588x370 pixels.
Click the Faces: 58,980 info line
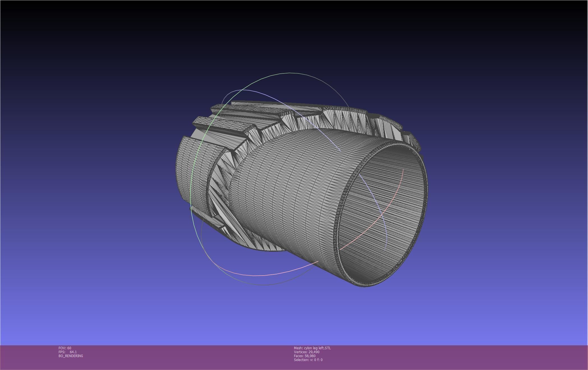tap(305, 356)
